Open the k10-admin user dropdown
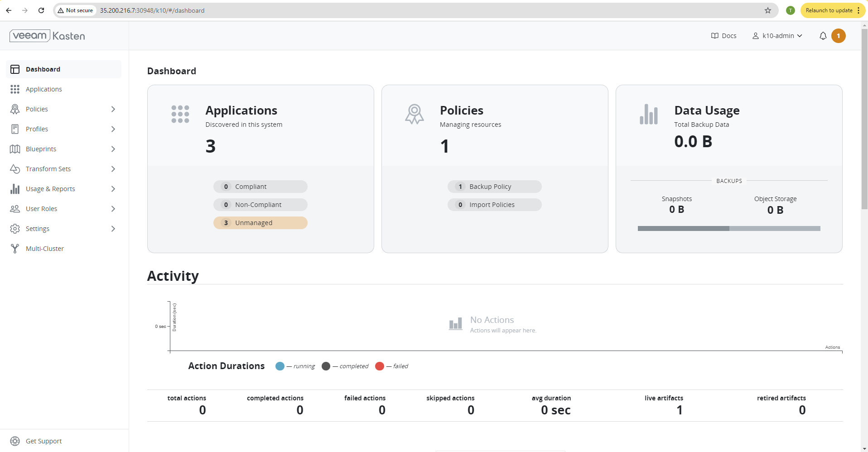 pyautogui.click(x=777, y=36)
